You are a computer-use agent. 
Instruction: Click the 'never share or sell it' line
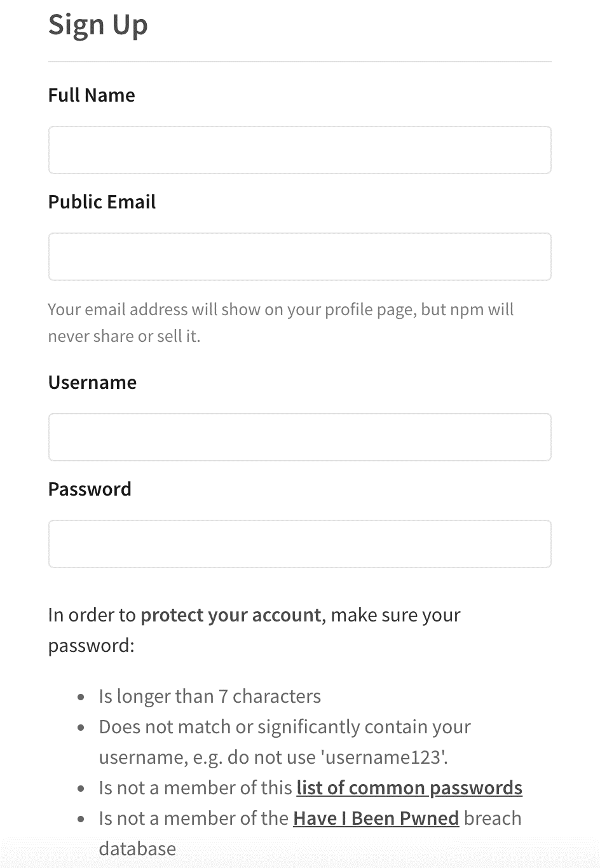pos(124,336)
